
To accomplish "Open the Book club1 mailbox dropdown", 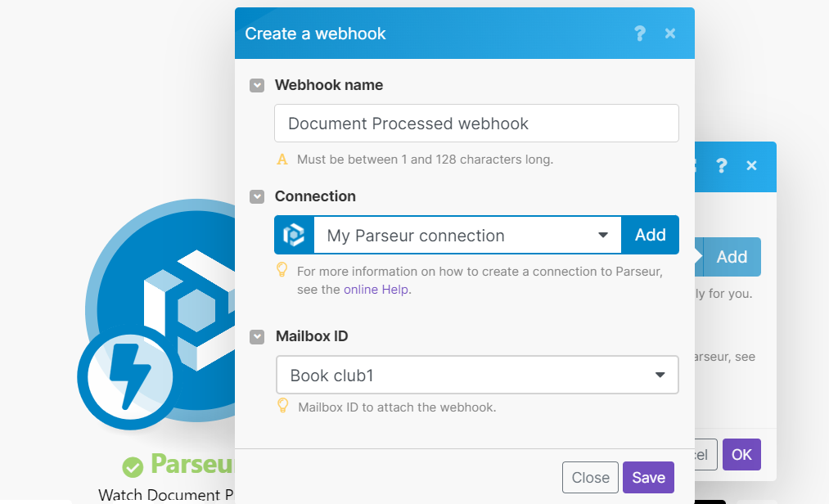I will click(x=660, y=374).
